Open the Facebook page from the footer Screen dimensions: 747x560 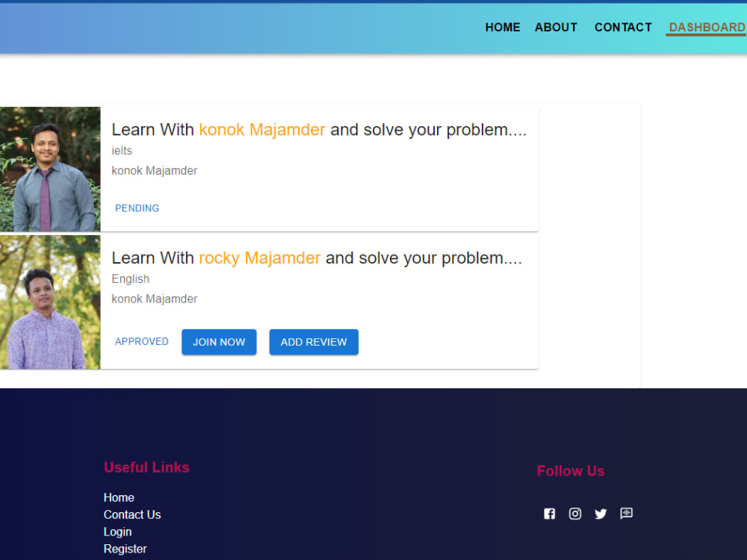550,514
